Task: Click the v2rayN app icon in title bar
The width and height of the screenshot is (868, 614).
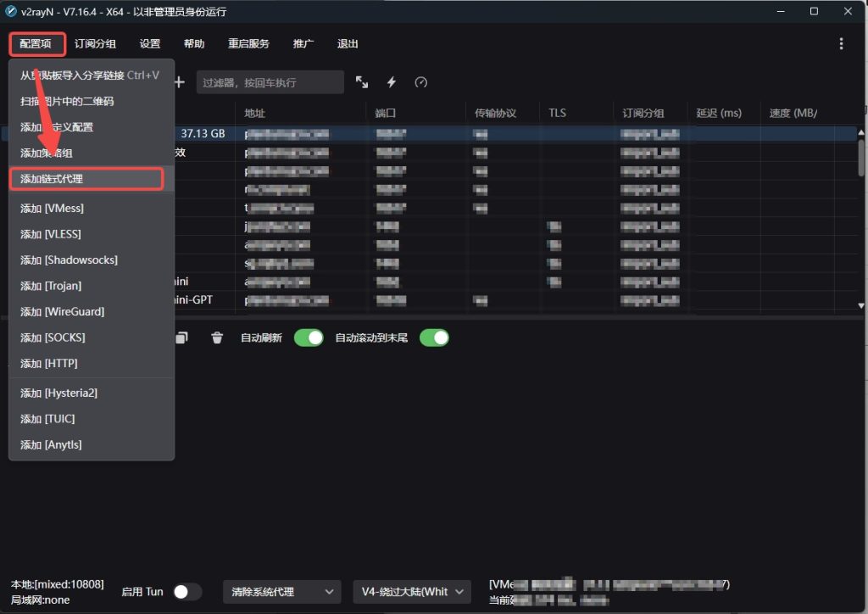Action: coord(9,12)
